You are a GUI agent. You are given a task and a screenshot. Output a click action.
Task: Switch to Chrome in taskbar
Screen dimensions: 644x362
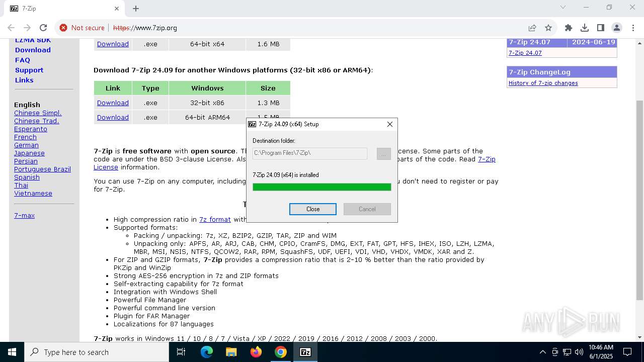[x=281, y=352]
